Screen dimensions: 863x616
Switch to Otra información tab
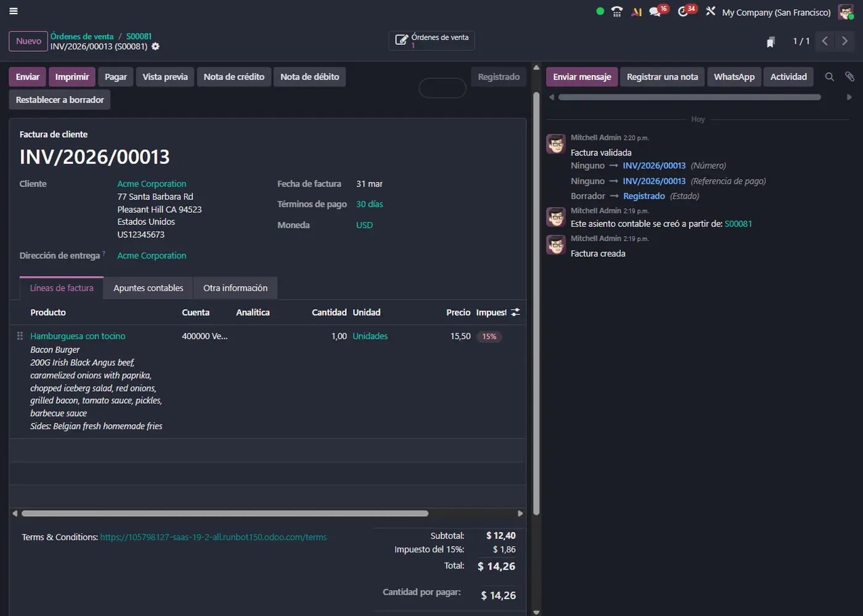pos(235,288)
